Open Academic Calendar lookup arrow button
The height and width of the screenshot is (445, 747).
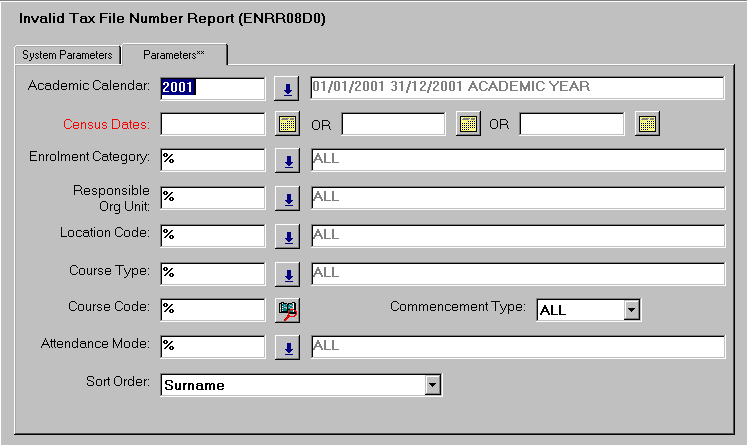click(x=287, y=89)
